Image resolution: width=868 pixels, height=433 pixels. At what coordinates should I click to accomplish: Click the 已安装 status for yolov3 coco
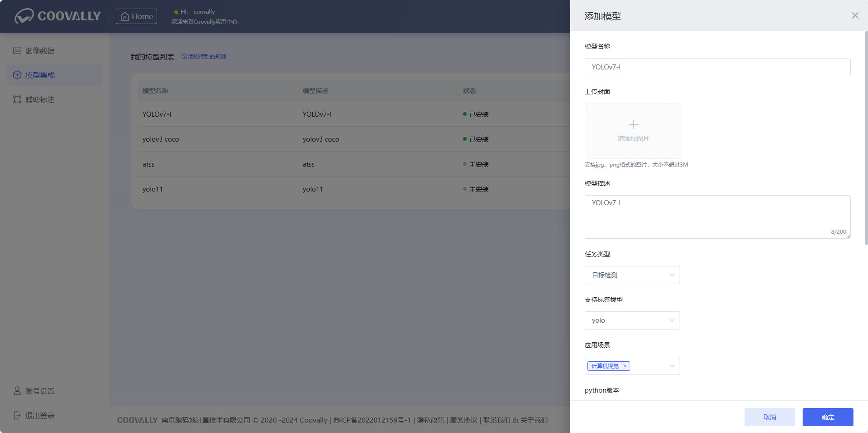coord(476,139)
